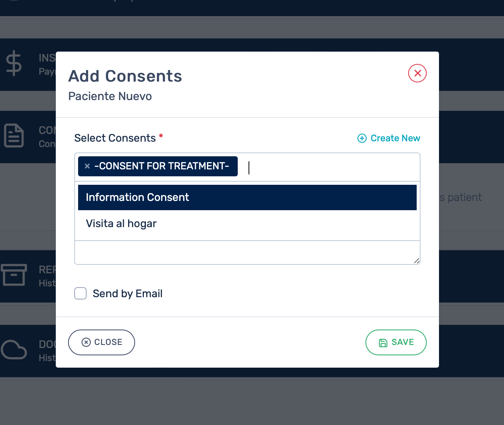The height and width of the screenshot is (425, 504).
Task: Click the selected -CONSENT FOR TREATMENT- chip
Action: click(x=162, y=166)
